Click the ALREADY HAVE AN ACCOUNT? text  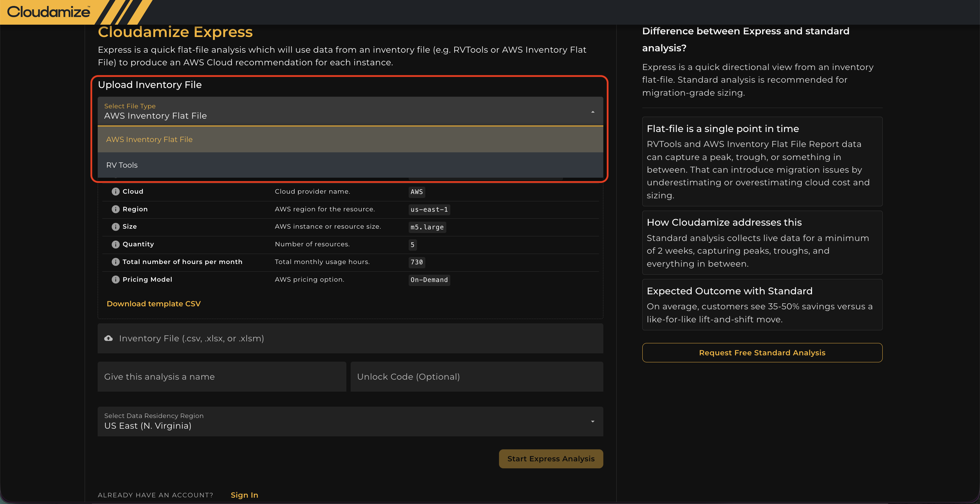coord(155,495)
